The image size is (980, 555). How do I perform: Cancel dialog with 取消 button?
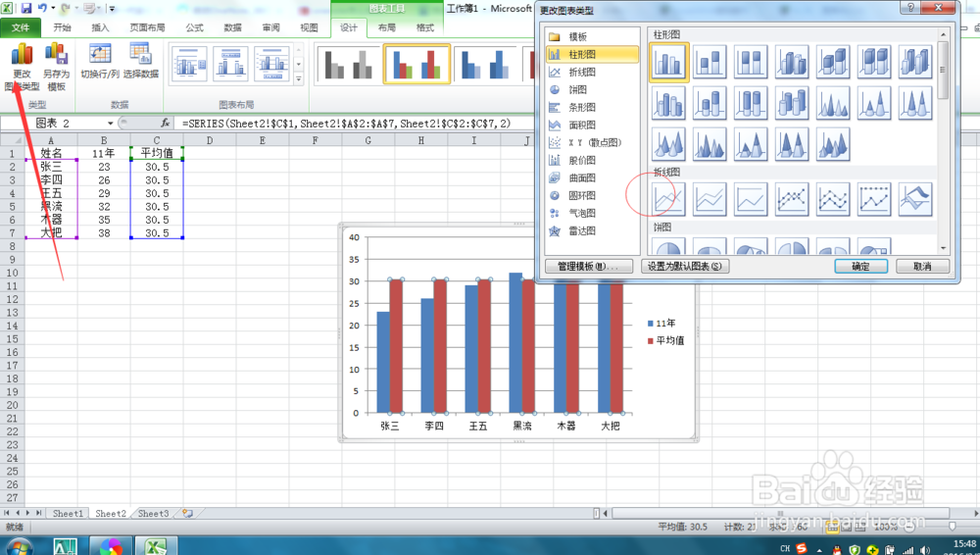click(x=922, y=266)
